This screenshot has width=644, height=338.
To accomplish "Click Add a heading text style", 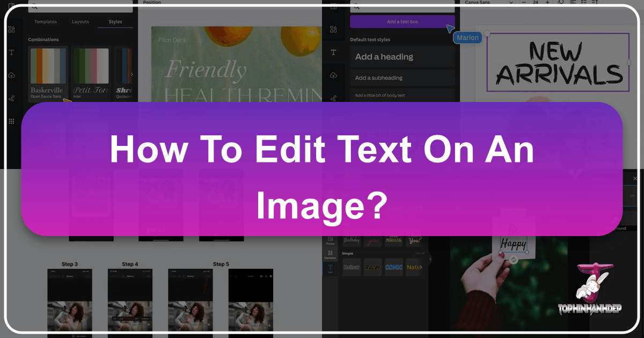I will (x=402, y=56).
